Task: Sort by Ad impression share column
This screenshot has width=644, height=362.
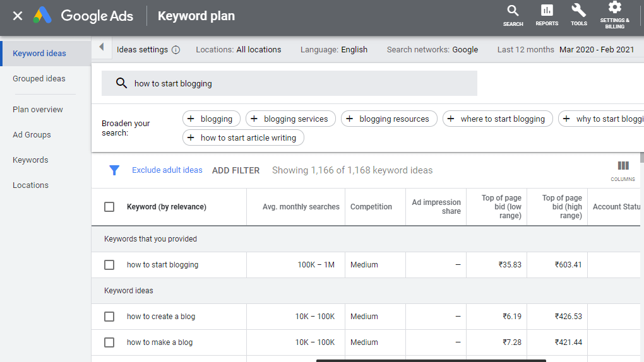Action: [436, 207]
